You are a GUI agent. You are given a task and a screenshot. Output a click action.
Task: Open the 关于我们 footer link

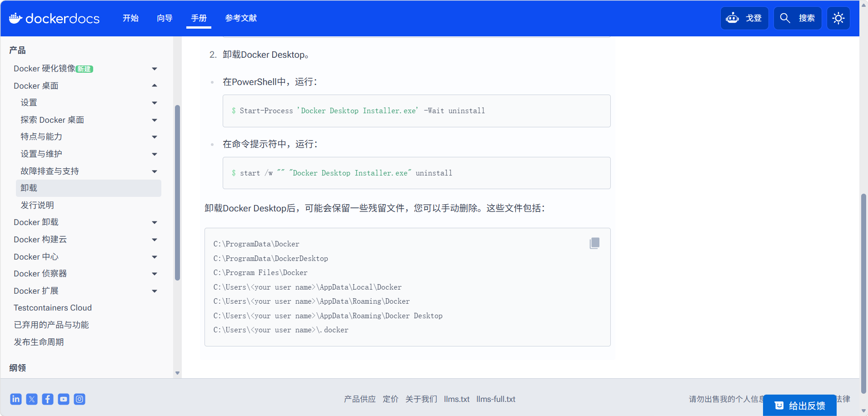click(421, 399)
